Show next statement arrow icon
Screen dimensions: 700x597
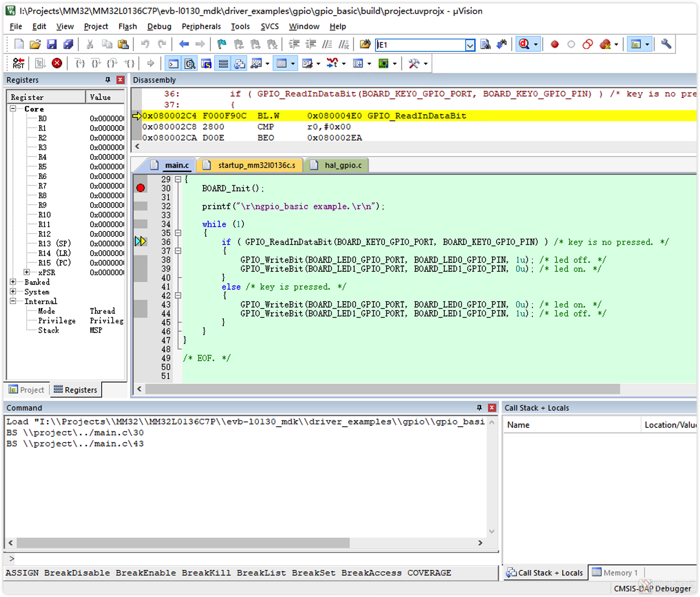[150, 63]
